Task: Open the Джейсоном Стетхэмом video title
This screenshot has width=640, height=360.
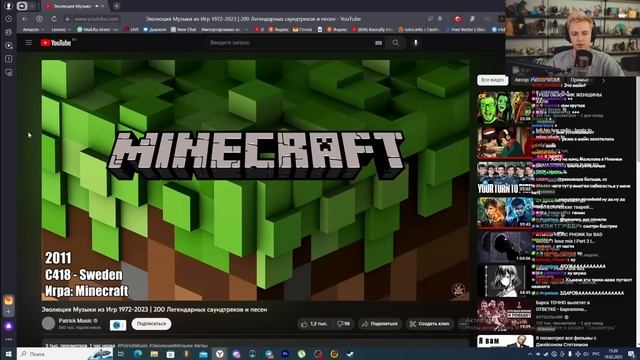Action: click(567, 341)
